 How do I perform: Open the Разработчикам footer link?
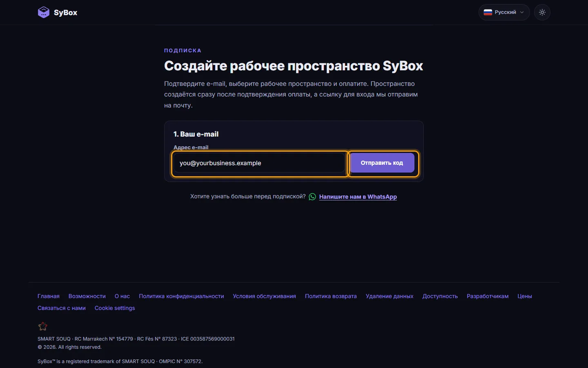pos(488,296)
